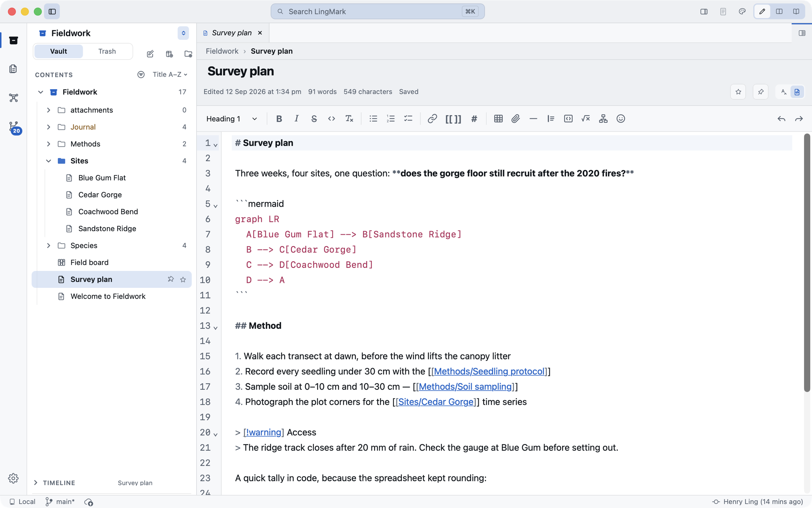Apply italic formatting from the toolbar

(297, 119)
